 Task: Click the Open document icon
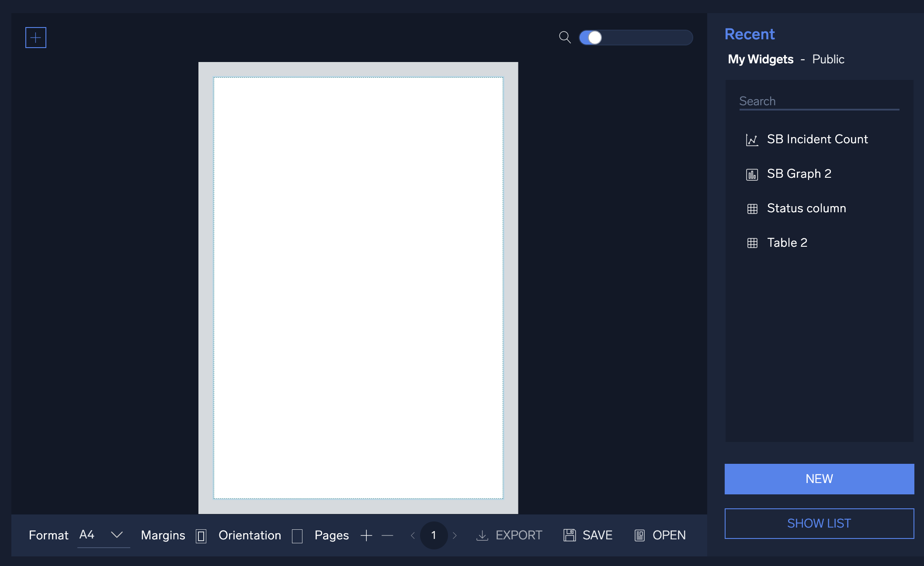[640, 535]
